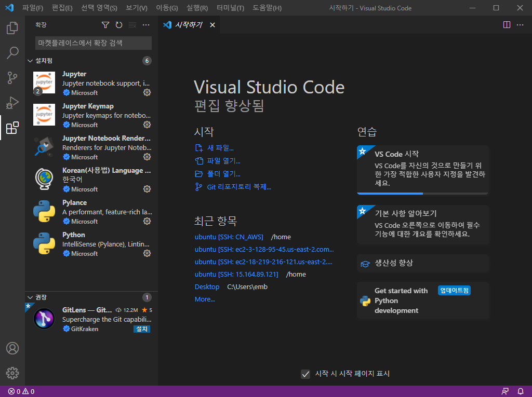532x397 pixels.
Task: Open recent ubuntu ec2-3-128-95-45 SSH item
Action: tap(264, 250)
